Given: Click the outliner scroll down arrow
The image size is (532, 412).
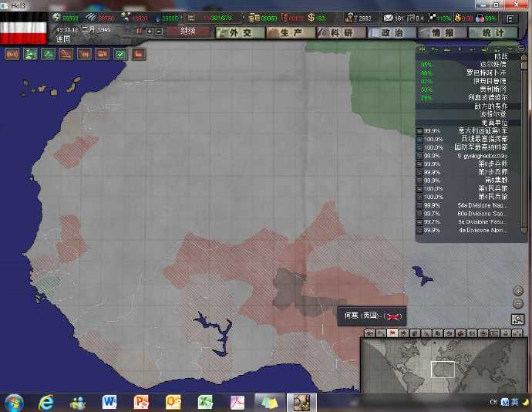Looking at the screenshot, I should click(x=524, y=231).
